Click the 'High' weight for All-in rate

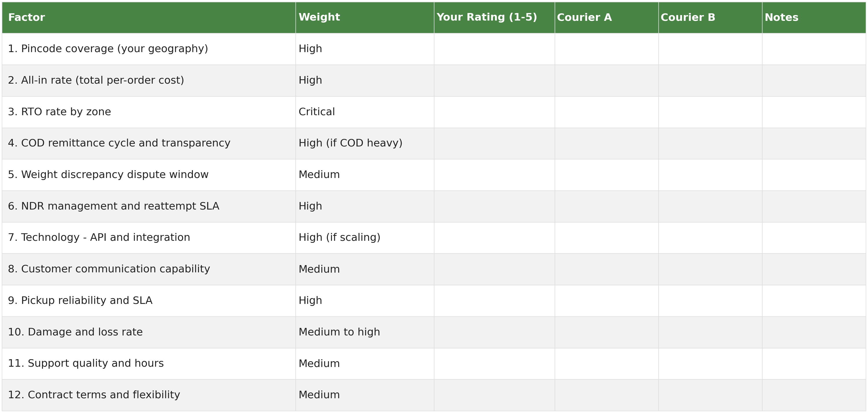tap(365, 80)
